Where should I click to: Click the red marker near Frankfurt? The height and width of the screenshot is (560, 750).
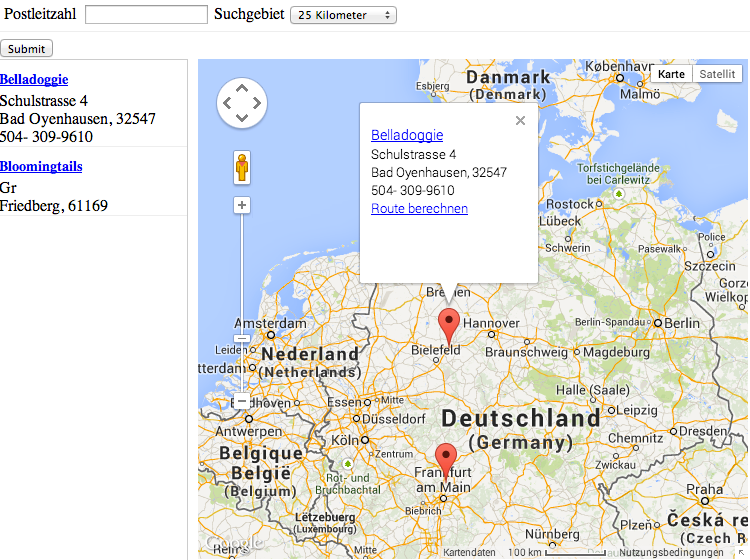pos(446,460)
